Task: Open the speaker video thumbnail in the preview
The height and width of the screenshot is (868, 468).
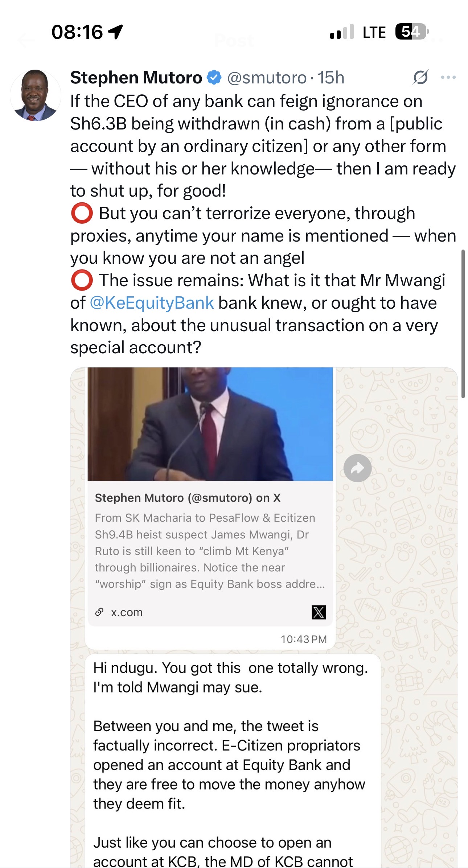Action: [210, 424]
